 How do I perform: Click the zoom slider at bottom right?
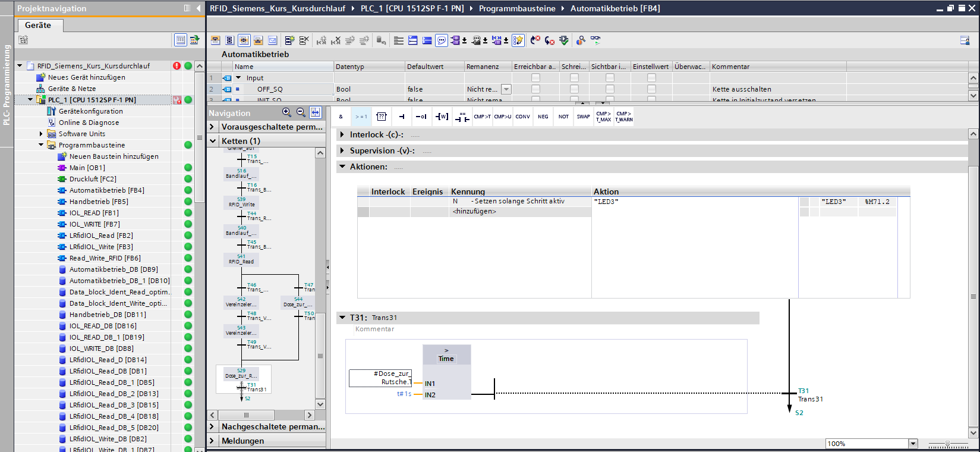pos(948,444)
